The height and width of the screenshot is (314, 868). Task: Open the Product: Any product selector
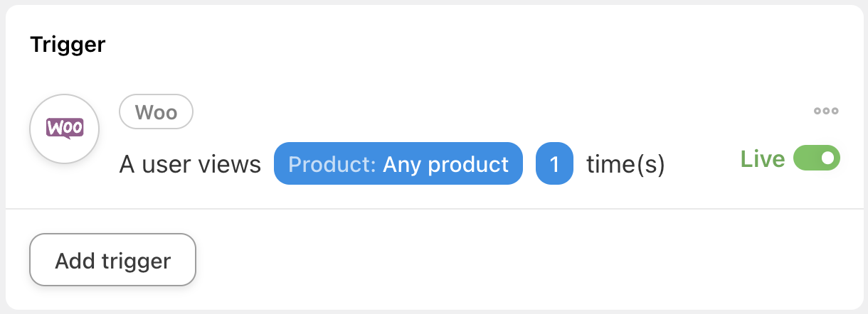(x=398, y=165)
